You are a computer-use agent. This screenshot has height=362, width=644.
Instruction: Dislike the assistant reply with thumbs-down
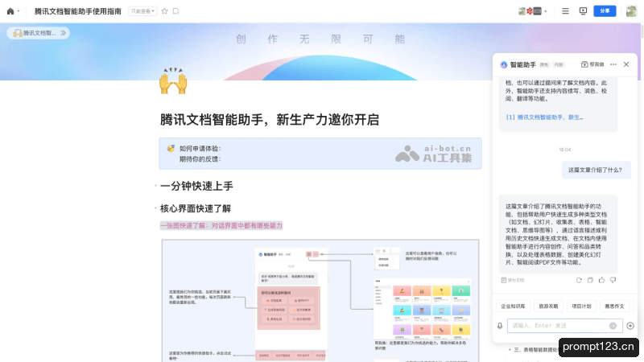(613, 280)
